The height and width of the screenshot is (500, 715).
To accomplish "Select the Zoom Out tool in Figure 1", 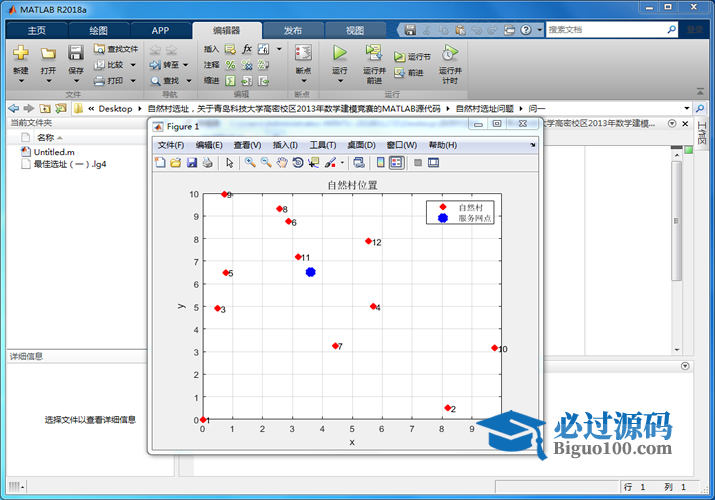I will coord(266,163).
